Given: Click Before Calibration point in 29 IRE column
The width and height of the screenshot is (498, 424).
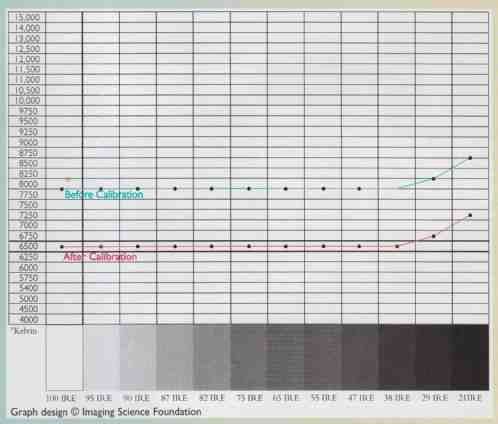Looking at the screenshot, I should (434, 179).
